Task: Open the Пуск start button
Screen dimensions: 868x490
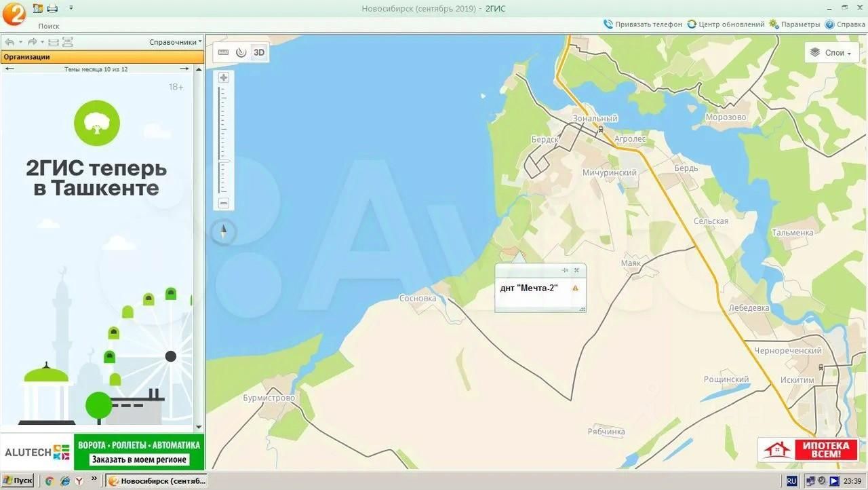Action: point(18,480)
